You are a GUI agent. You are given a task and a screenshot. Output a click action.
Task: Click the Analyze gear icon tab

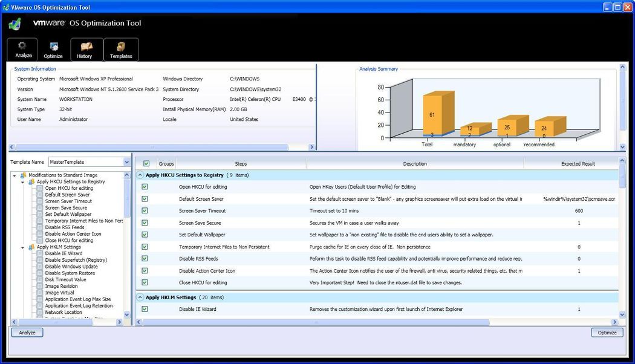tap(23, 49)
